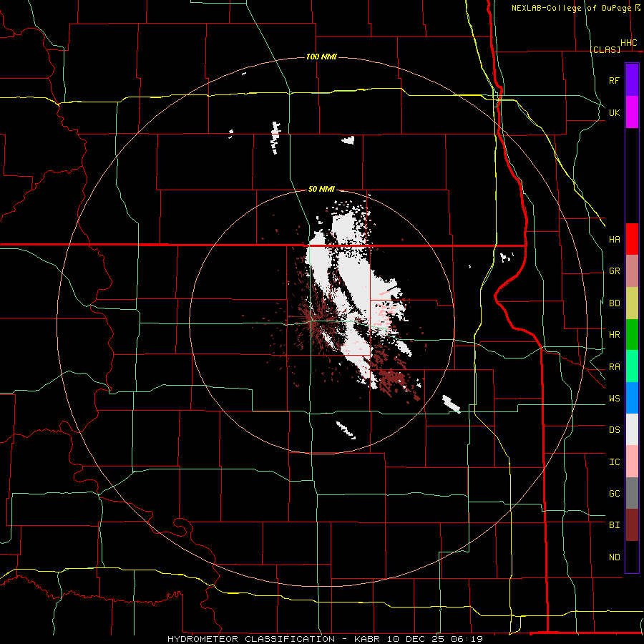Click the HA red legend swatch
This screenshot has width=644, height=644.
(x=632, y=239)
